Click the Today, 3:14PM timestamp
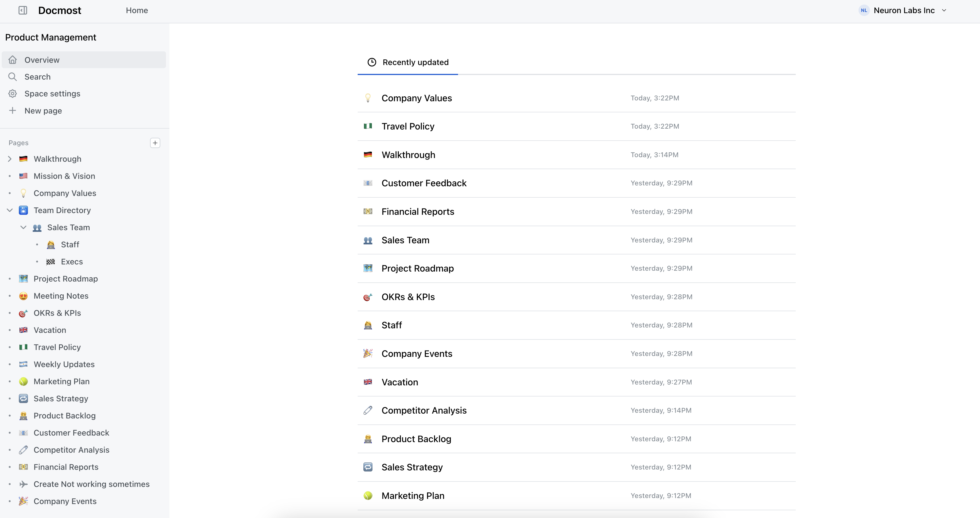 pos(654,155)
